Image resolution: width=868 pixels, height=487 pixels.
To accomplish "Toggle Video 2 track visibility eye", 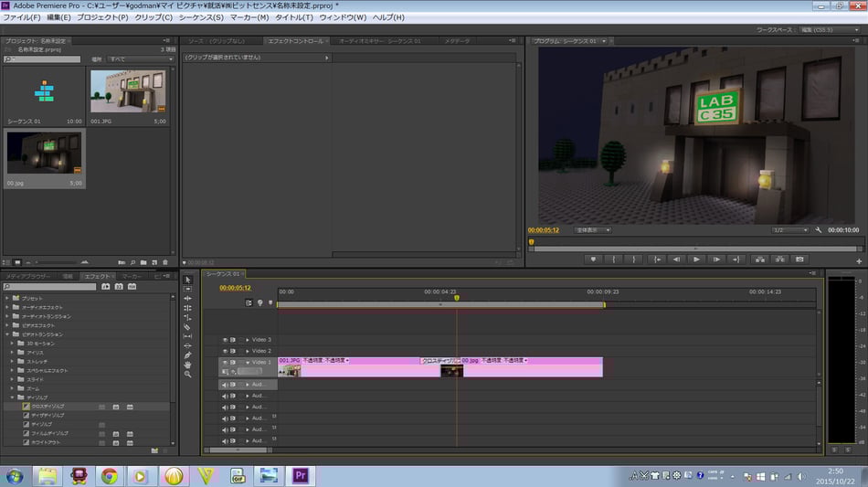I will coord(225,351).
